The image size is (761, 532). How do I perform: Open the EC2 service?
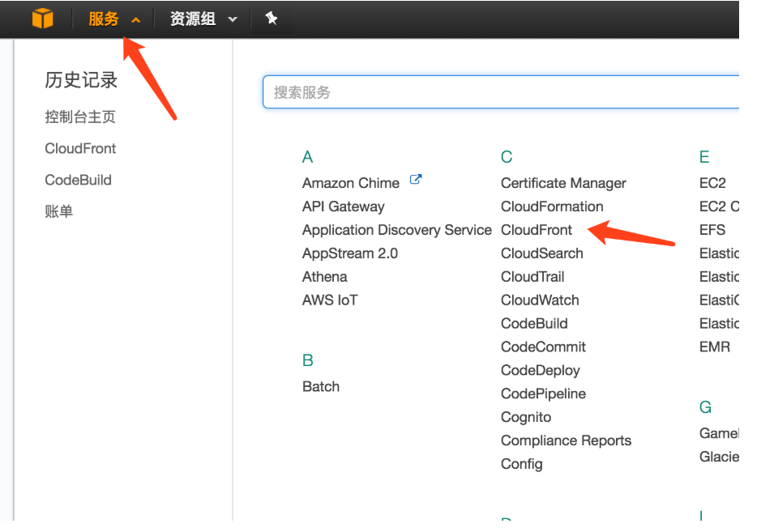coord(712,183)
